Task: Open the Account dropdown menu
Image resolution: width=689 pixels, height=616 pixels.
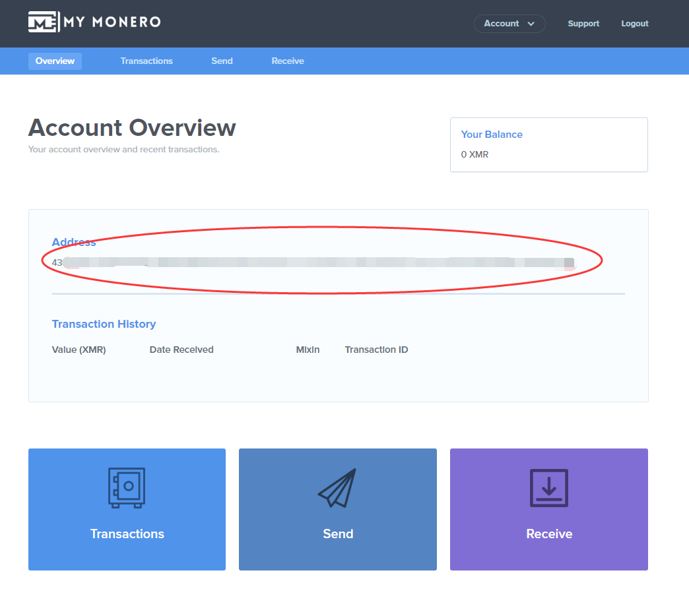Action: click(x=509, y=24)
